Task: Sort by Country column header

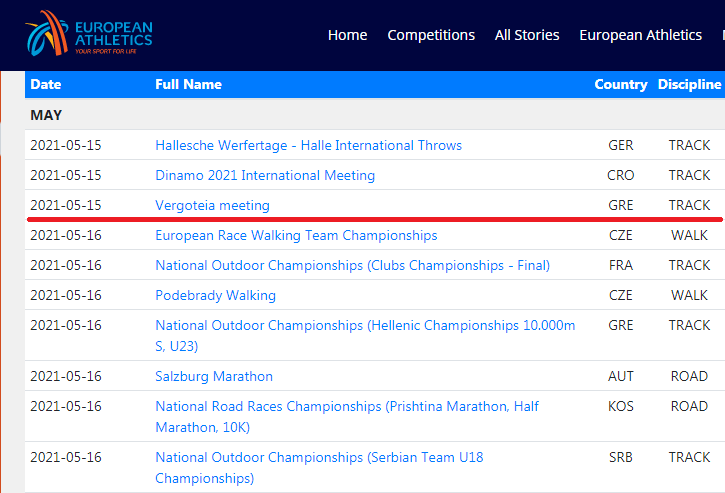Action: tap(620, 85)
